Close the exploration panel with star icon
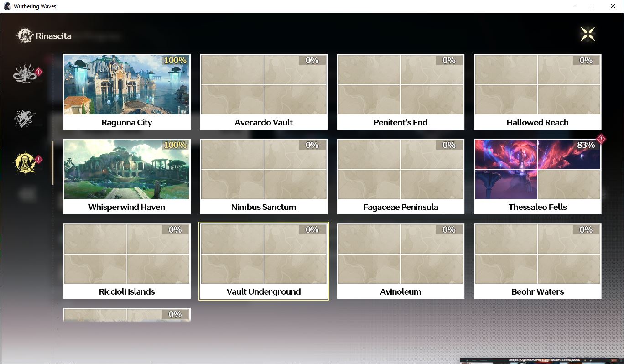The image size is (624, 364). point(588,34)
